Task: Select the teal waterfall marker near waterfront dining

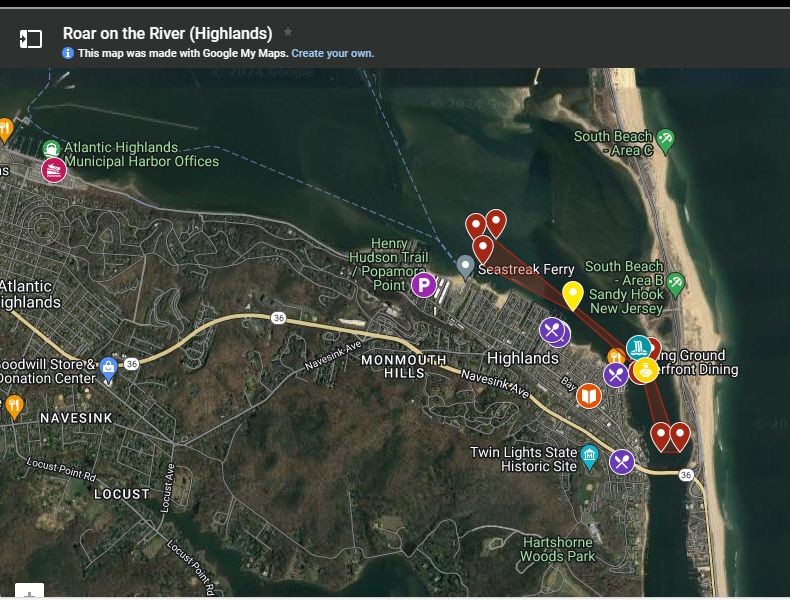Action: 638,349
